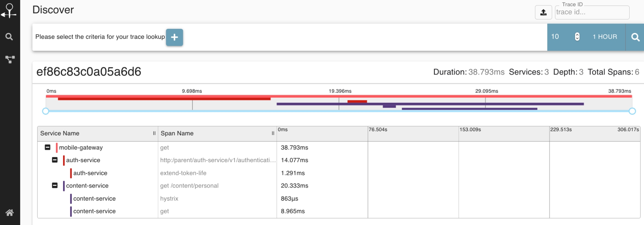Screen dimensions: 644x225
Task: Type in the Trace ID field
Action: pyautogui.click(x=592, y=12)
